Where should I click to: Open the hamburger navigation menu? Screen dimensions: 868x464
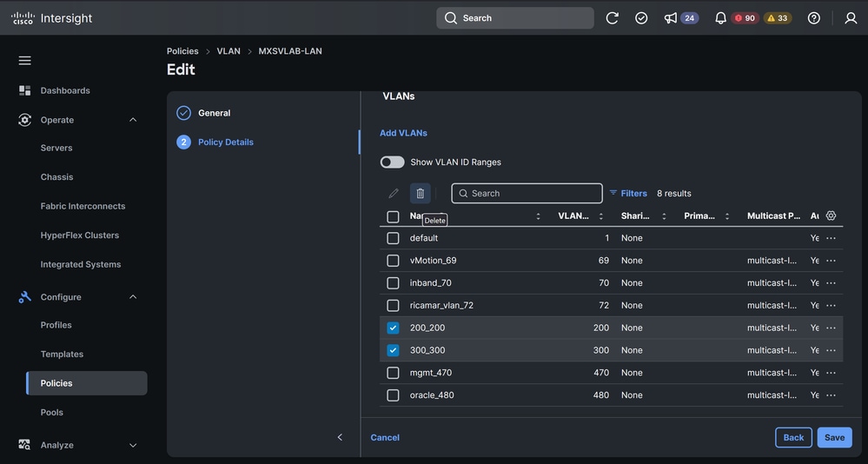point(25,60)
